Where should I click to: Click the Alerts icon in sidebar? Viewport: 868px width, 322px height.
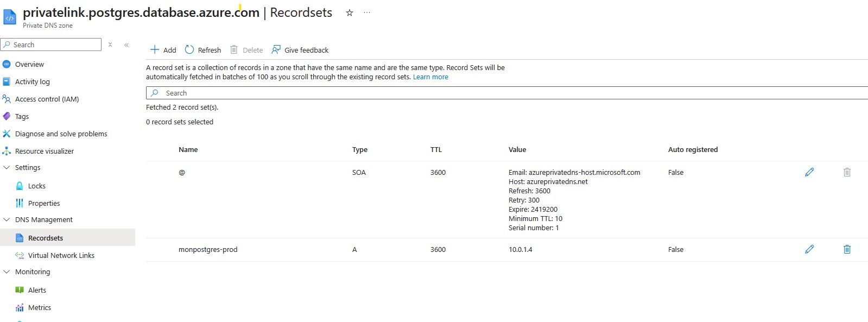20,290
